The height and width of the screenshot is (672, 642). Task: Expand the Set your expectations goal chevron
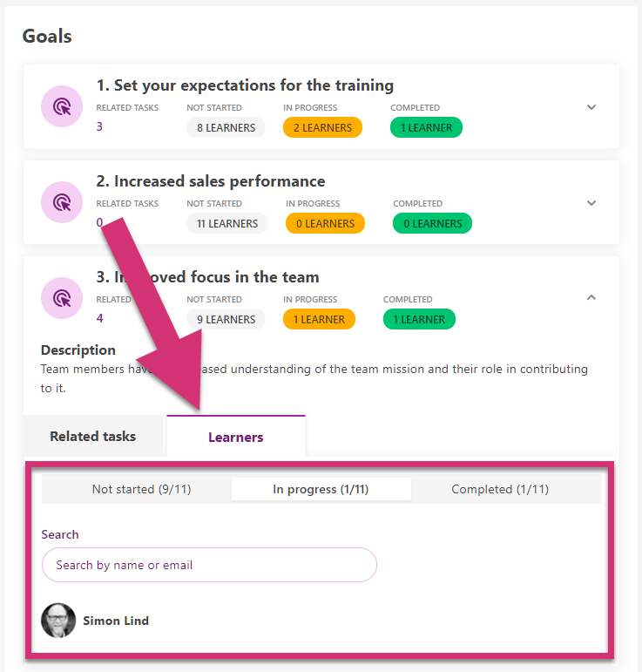(x=591, y=107)
